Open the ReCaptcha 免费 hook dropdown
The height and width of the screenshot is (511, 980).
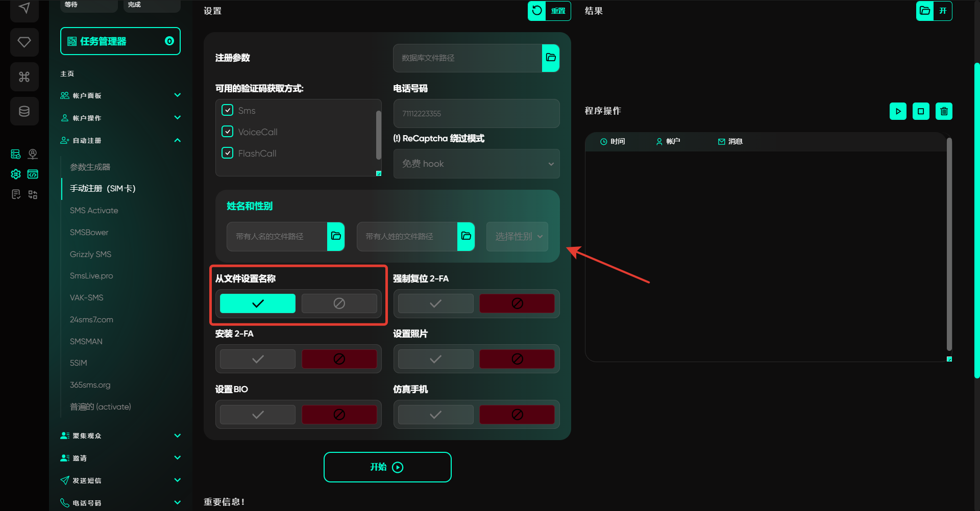(476, 164)
